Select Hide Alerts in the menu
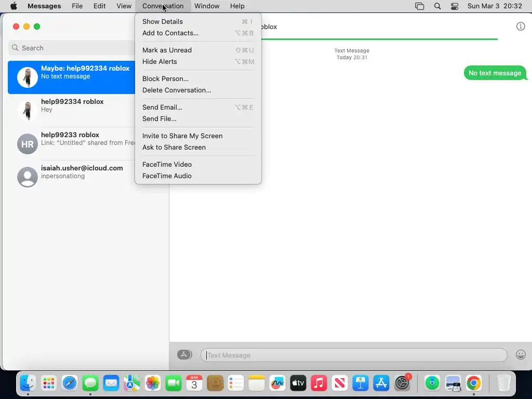This screenshot has height=399, width=532. pos(198,61)
